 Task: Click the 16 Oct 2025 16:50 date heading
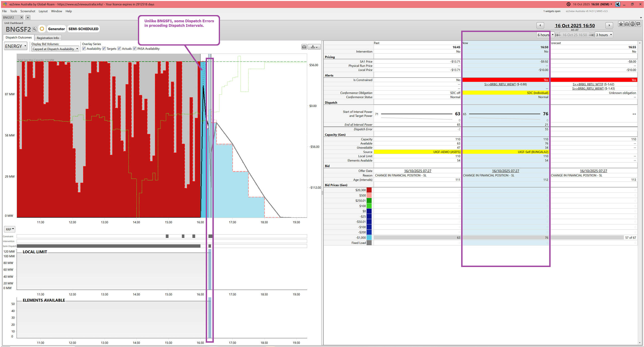(575, 26)
